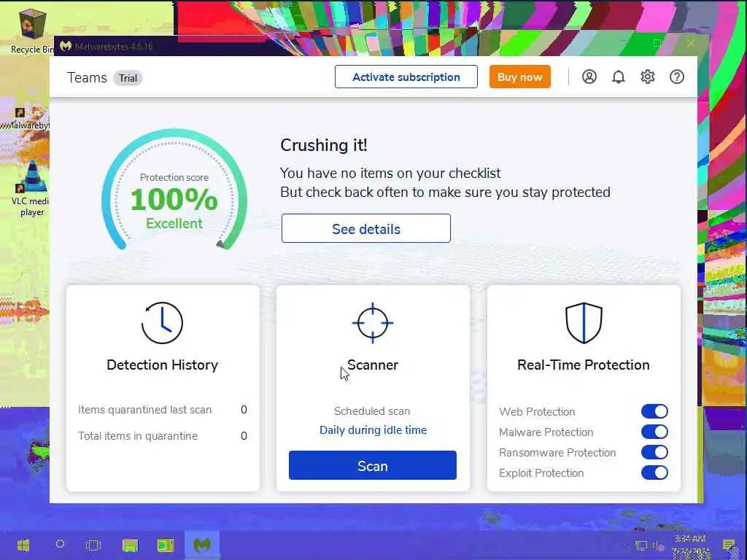Select Malwarebytes taskbar icon
Viewport: 747px width, 560px height.
click(202, 545)
